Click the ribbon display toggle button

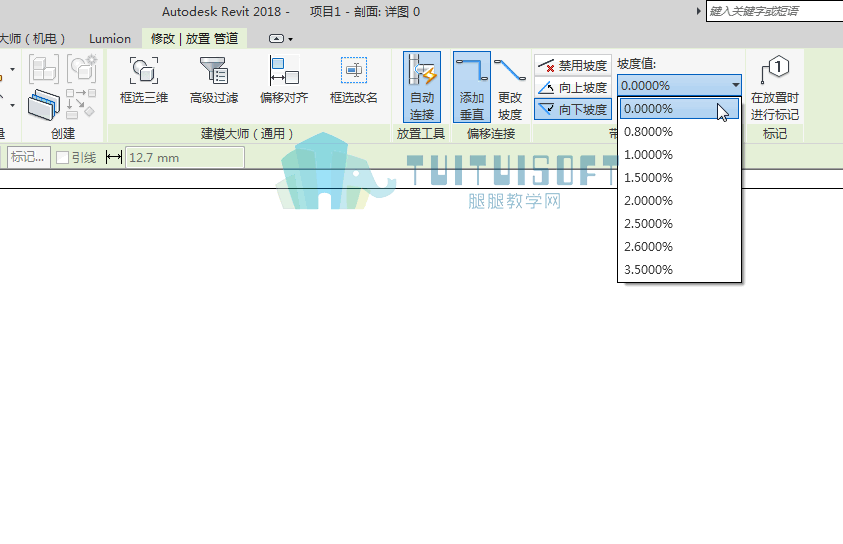pos(276,39)
